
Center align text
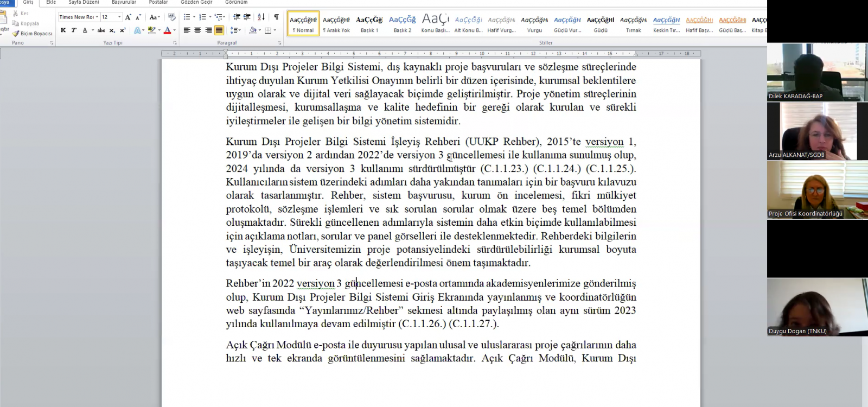point(197,30)
